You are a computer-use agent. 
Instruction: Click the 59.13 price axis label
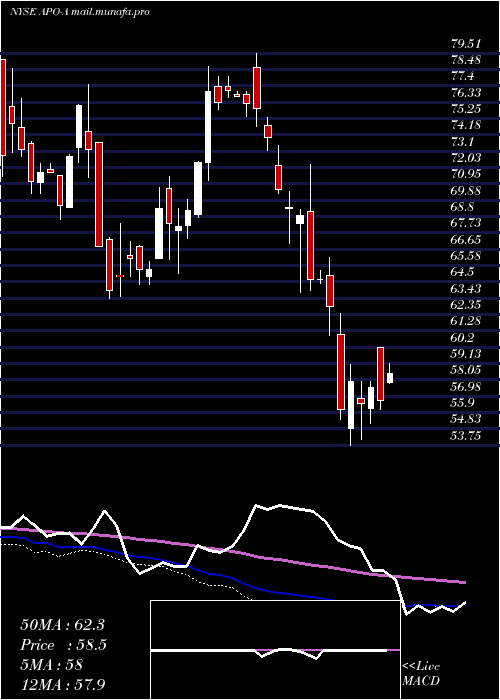(x=466, y=354)
